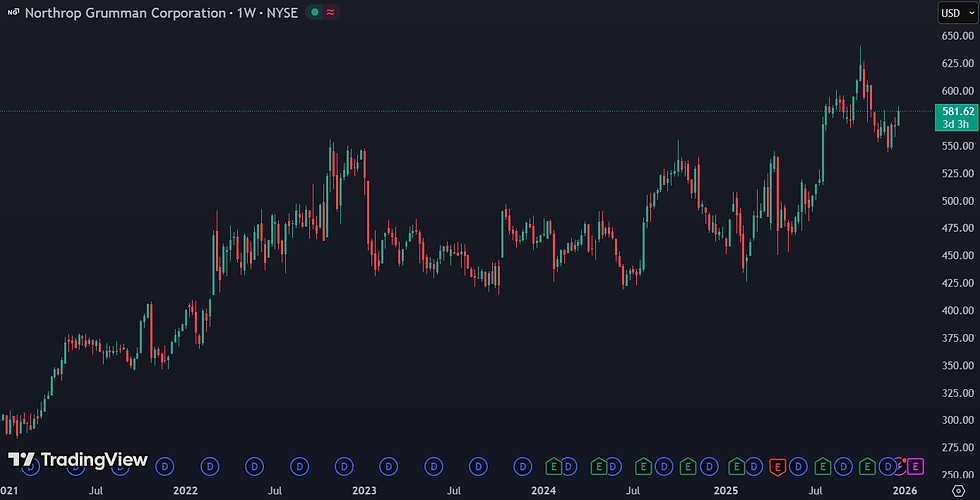Click the 300.00 price axis label
Screen dimensions: 980x500
coord(958,420)
